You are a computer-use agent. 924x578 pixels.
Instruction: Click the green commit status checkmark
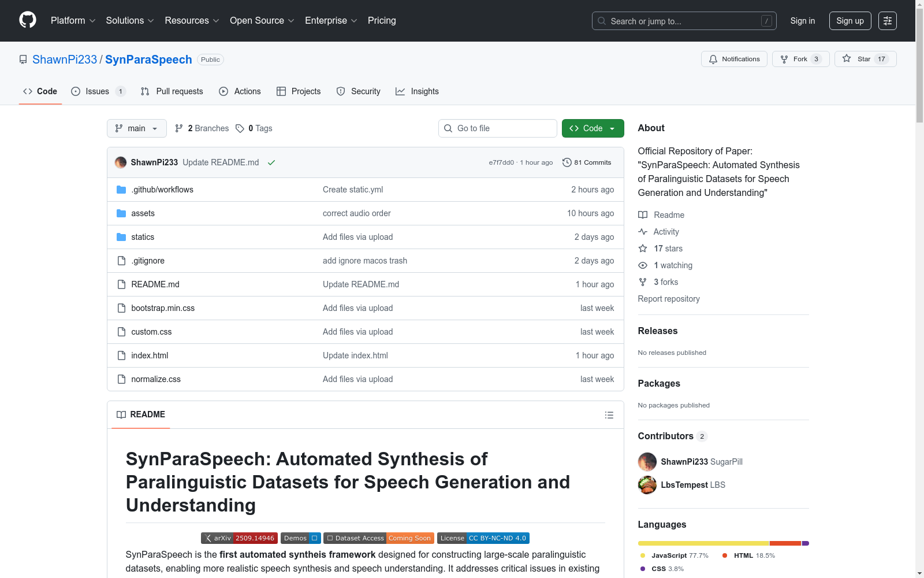(271, 162)
